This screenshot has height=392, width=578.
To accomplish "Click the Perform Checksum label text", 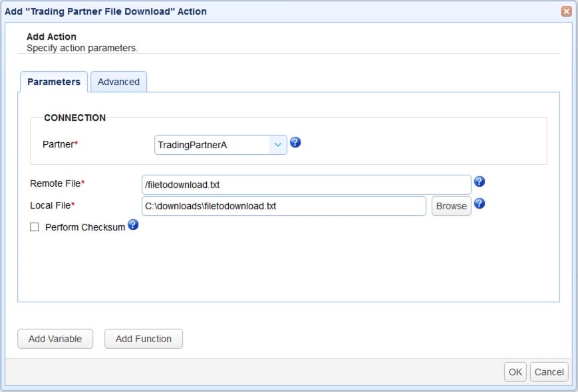I will tap(84, 227).
